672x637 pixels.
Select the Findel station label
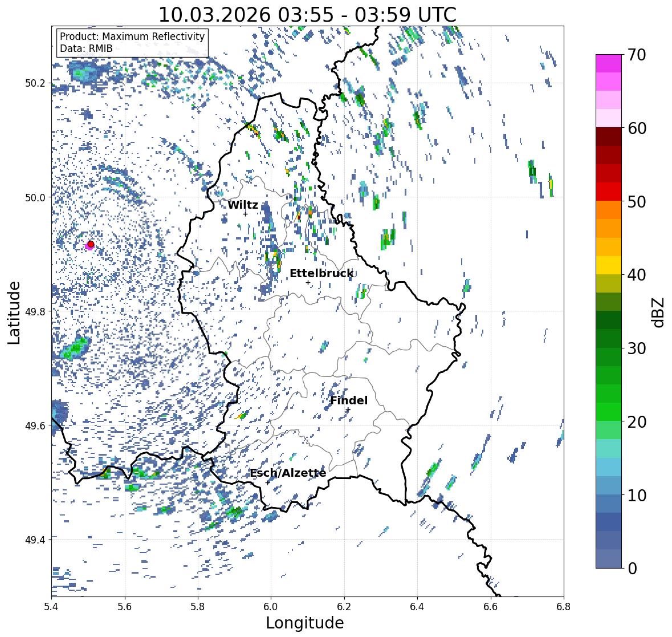click(x=349, y=400)
